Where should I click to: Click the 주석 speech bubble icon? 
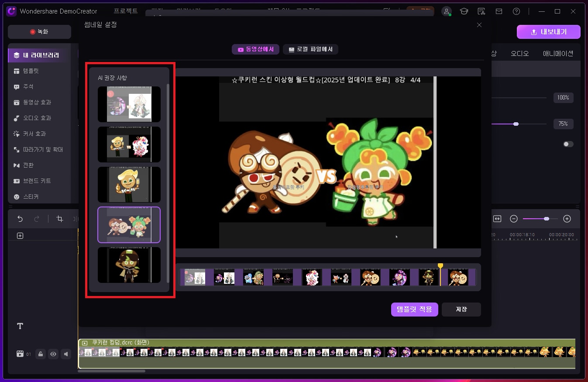[x=17, y=87]
